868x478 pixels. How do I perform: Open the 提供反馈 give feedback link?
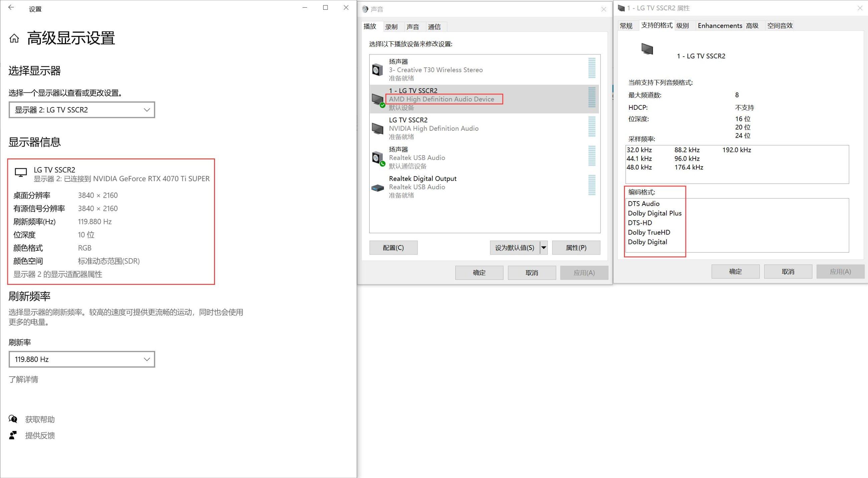click(40, 436)
